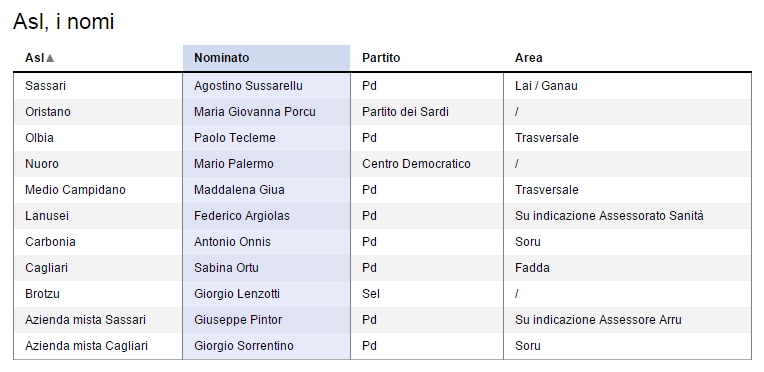Select the Sassari row cell

[98, 86]
